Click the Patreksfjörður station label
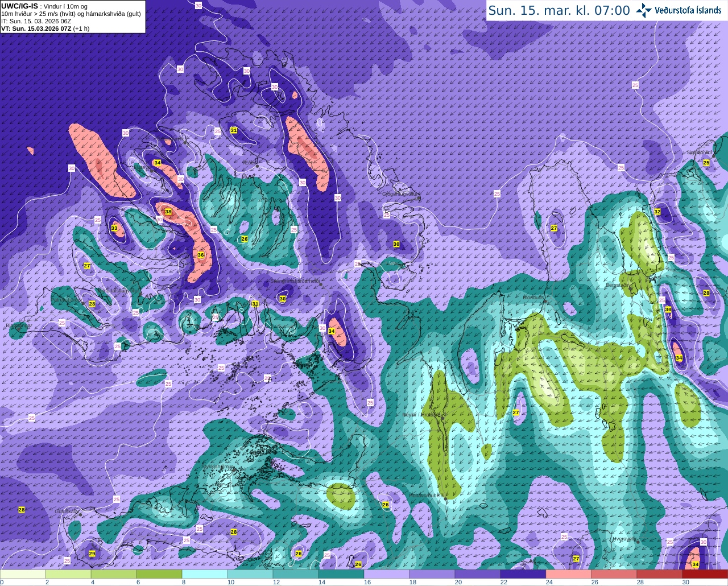The width and height of the screenshot is (728, 586). point(67,299)
